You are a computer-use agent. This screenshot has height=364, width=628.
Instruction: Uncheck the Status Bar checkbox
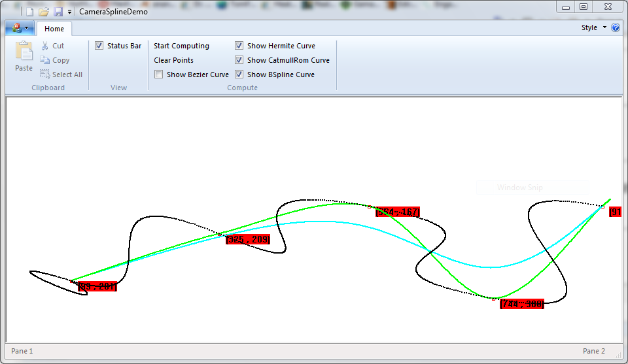[99, 46]
